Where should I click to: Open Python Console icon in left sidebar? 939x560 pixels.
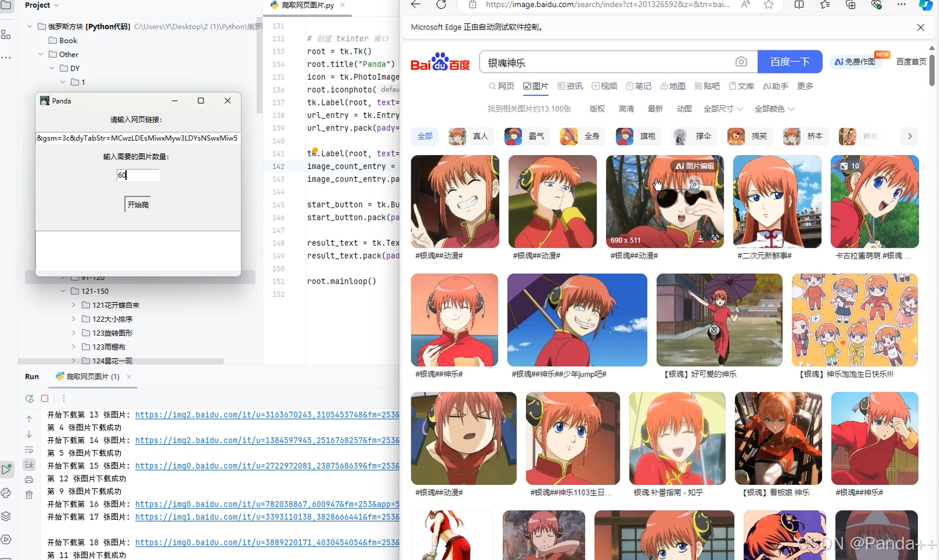pyautogui.click(x=6, y=493)
